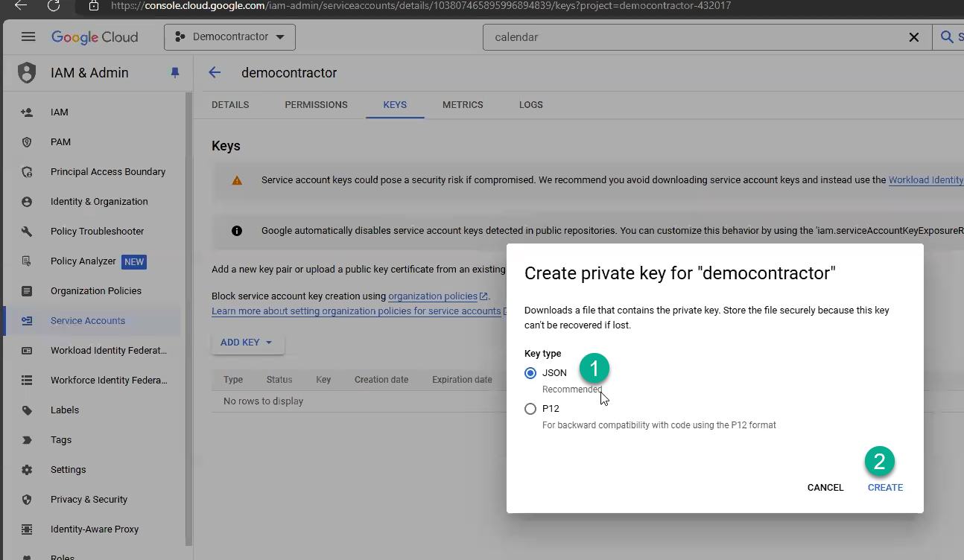Reload the page in the browser

point(53,5)
